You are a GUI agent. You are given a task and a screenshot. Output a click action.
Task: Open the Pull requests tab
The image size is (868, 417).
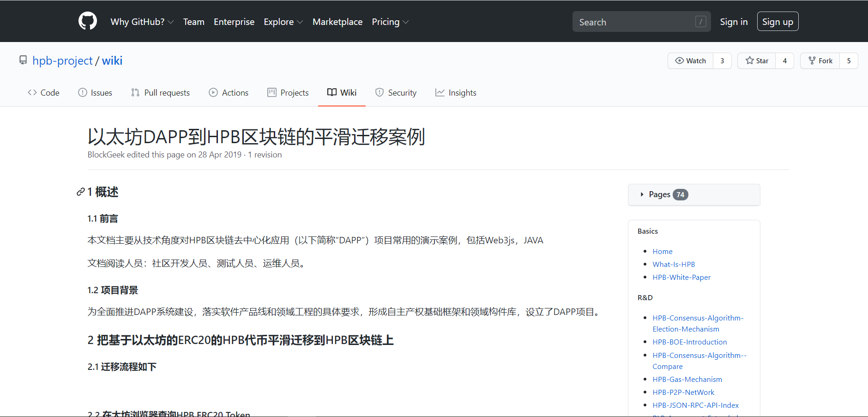pyautogui.click(x=160, y=93)
